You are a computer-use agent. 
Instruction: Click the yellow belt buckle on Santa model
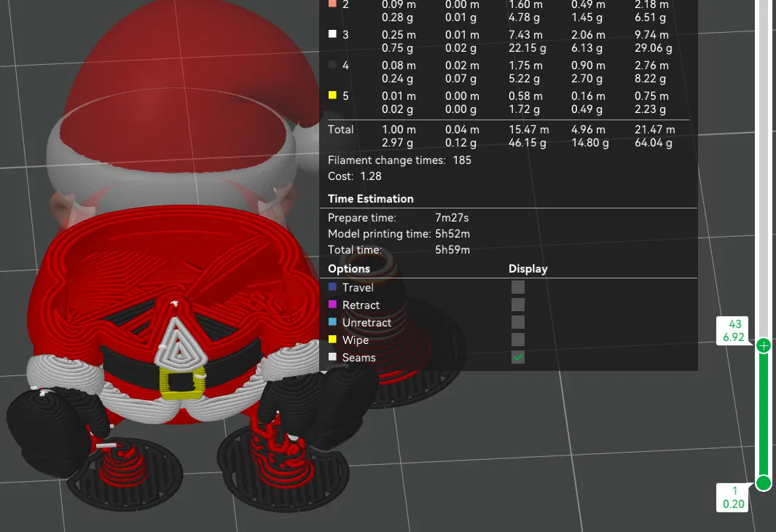pos(182,383)
